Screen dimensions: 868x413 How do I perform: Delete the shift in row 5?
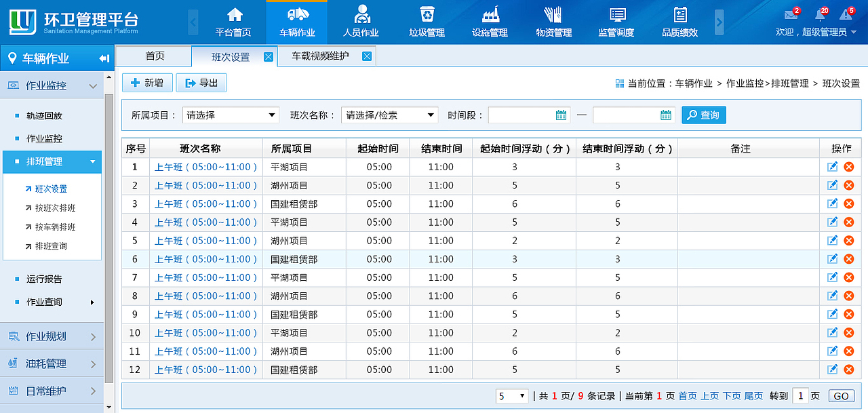pyautogui.click(x=848, y=240)
